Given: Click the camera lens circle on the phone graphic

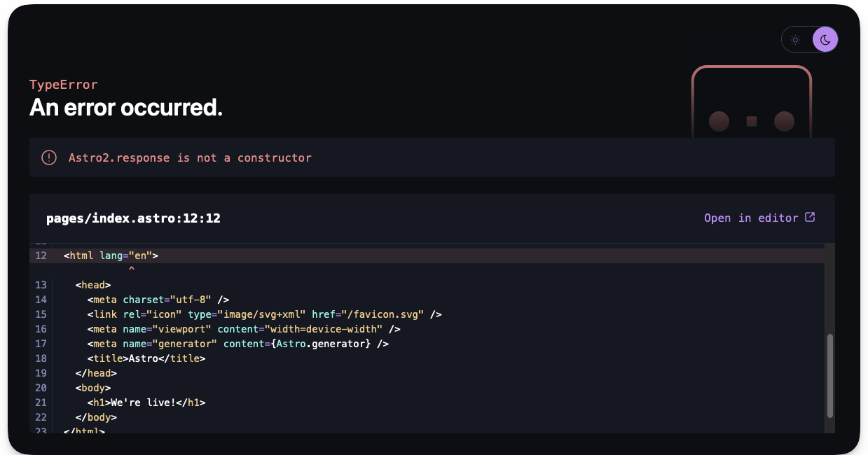Looking at the screenshot, I should [719, 121].
